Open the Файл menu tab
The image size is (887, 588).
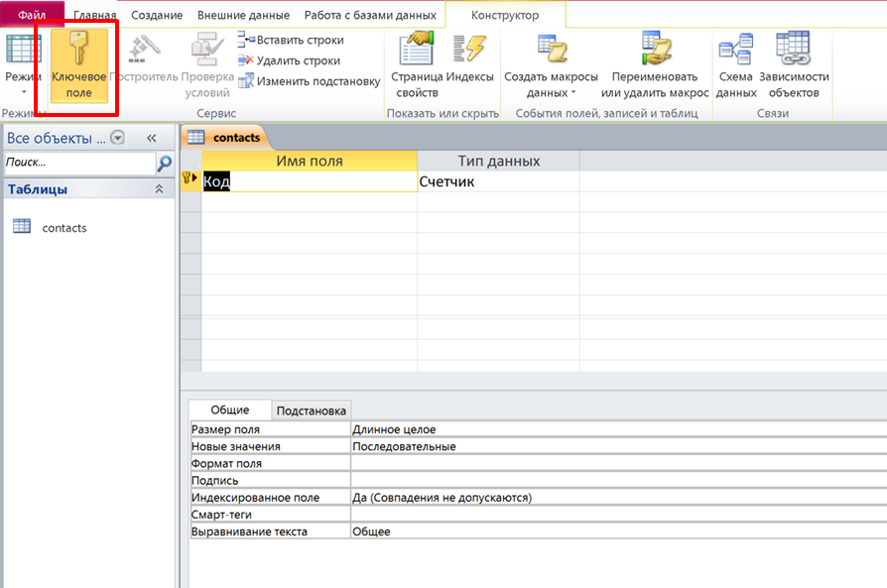pyautogui.click(x=32, y=15)
